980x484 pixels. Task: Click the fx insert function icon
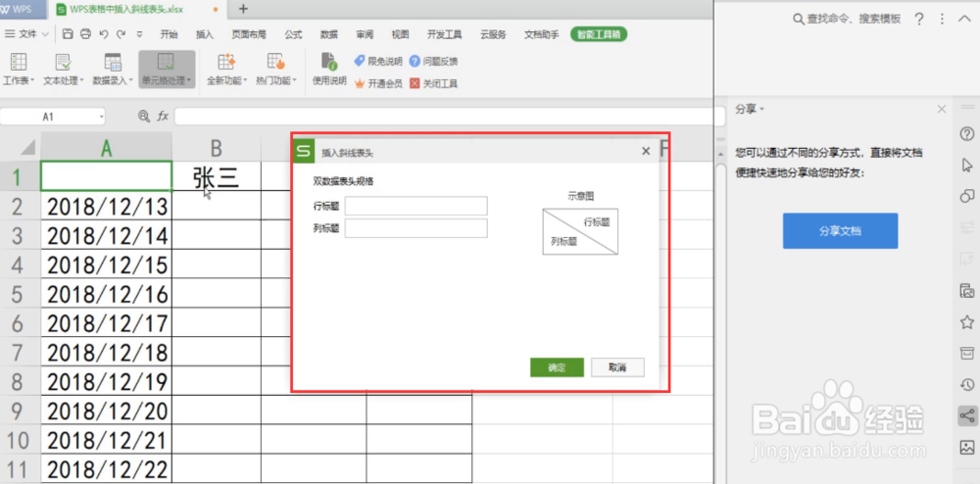point(163,116)
